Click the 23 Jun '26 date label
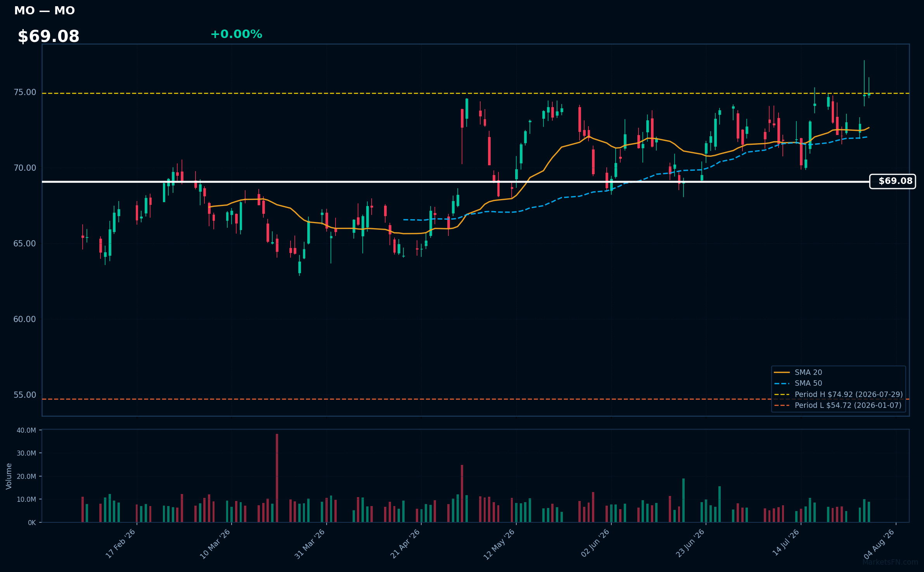The height and width of the screenshot is (572, 924). pos(690,544)
